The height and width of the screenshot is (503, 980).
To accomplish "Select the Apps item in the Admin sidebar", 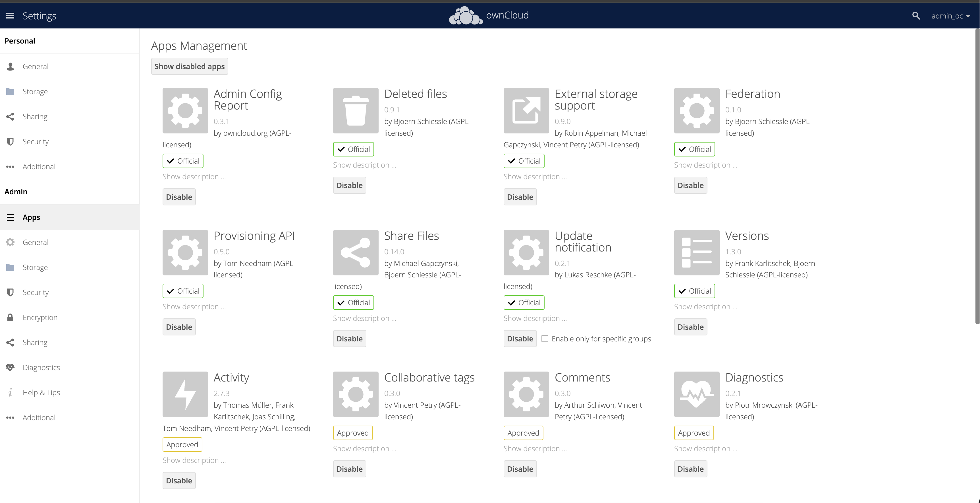I will click(31, 217).
